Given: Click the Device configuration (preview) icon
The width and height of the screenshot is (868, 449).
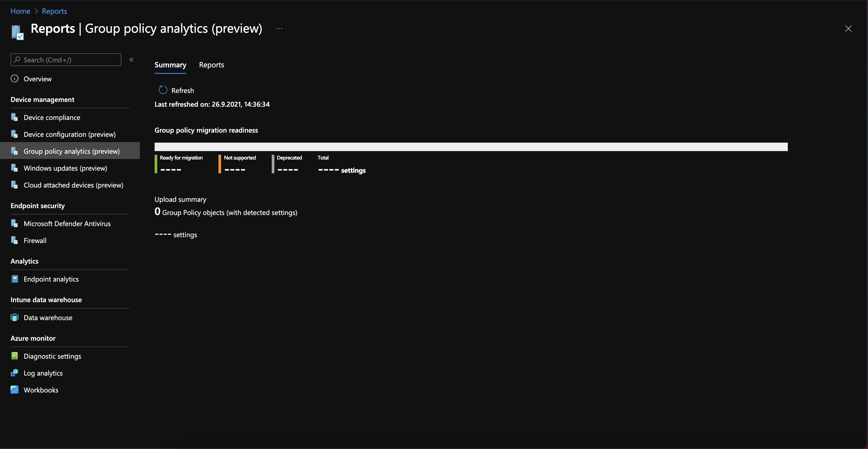Looking at the screenshot, I should coord(15,134).
